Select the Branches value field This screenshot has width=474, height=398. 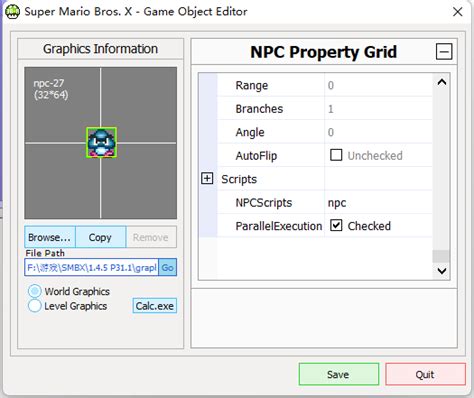point(378,109)
